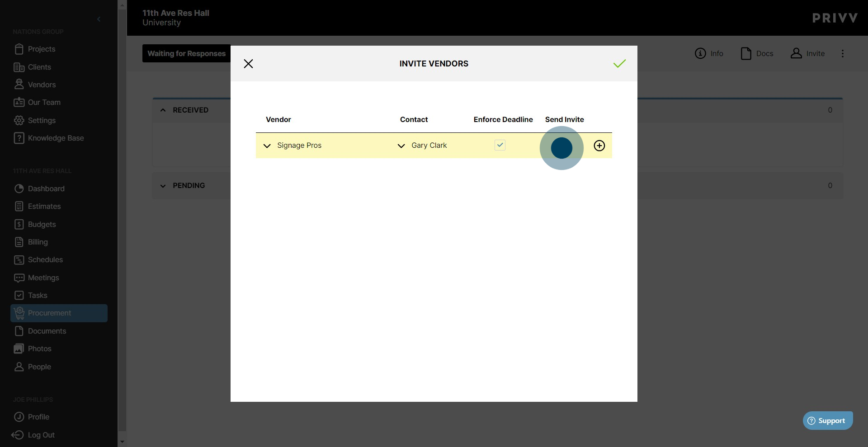This screenshot has width=868, height=447.
Task: Click the Photos image icon
Action: [19, 348]
